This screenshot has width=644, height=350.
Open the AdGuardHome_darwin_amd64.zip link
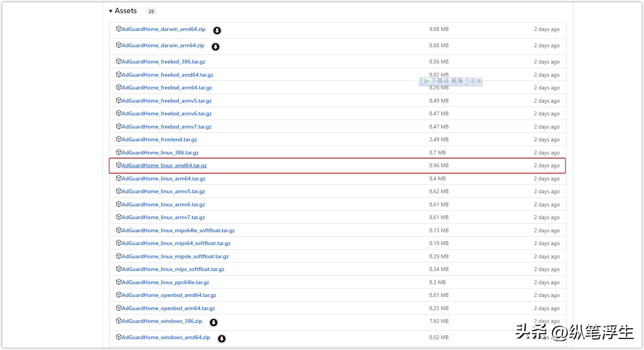click(x=164, y=29)
